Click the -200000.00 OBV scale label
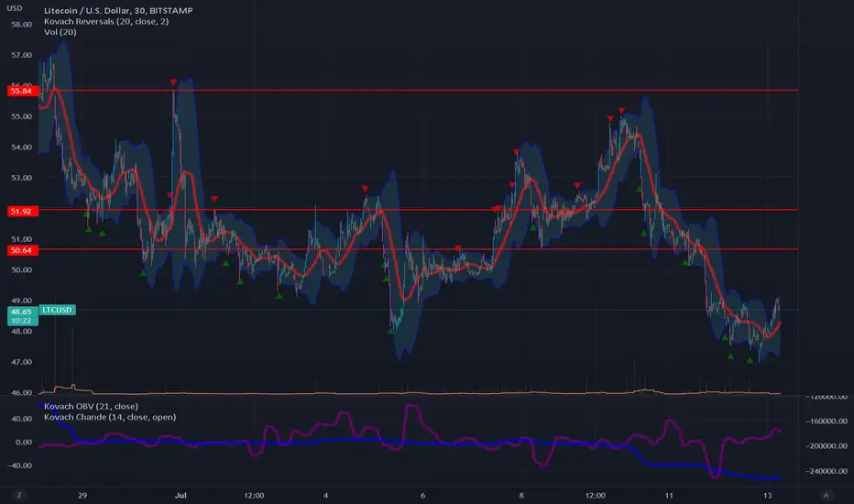 827,446
